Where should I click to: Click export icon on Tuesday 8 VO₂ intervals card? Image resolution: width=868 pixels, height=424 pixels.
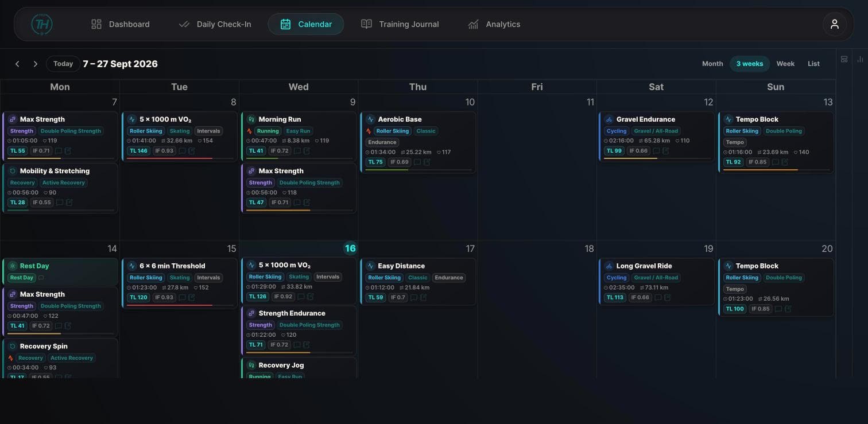[x=192, y=151]
